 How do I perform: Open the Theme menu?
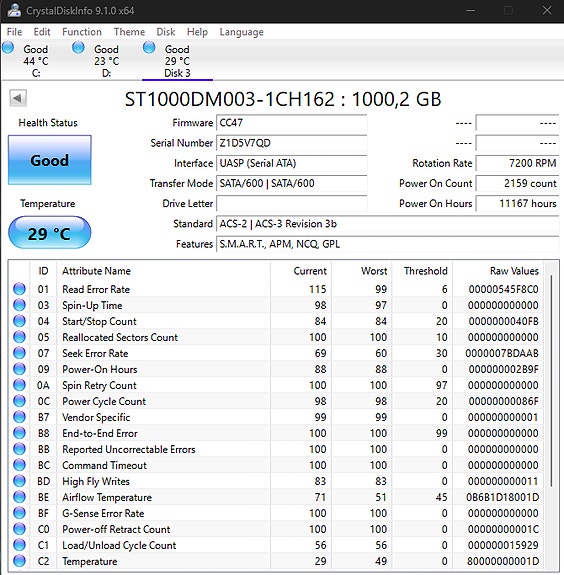[x=129, y=32]
